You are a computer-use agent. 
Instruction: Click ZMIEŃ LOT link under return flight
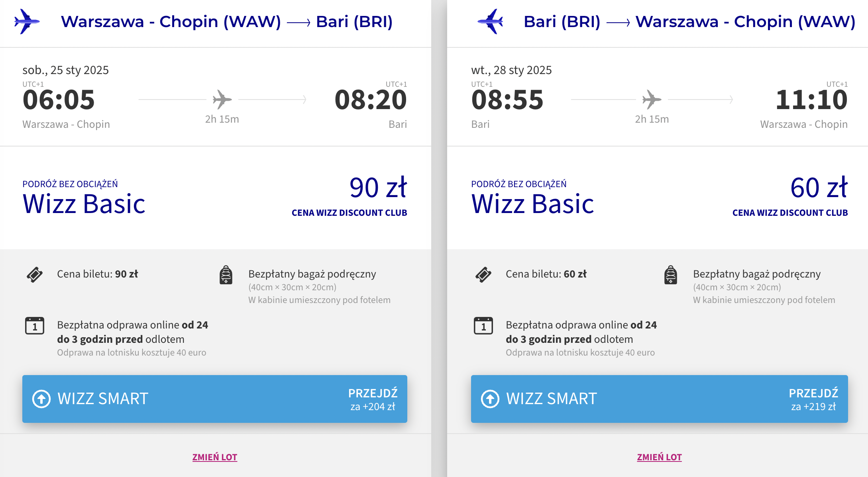(x=660, y=457)
